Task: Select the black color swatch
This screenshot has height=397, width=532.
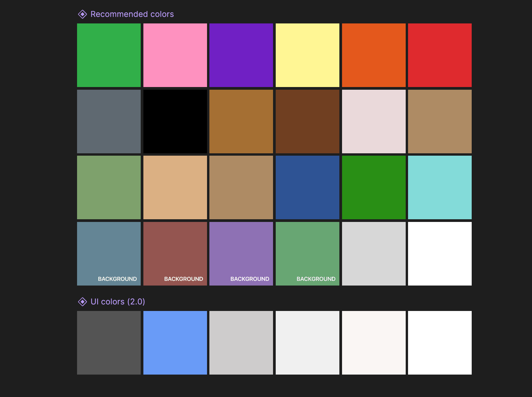Action: 175,121
